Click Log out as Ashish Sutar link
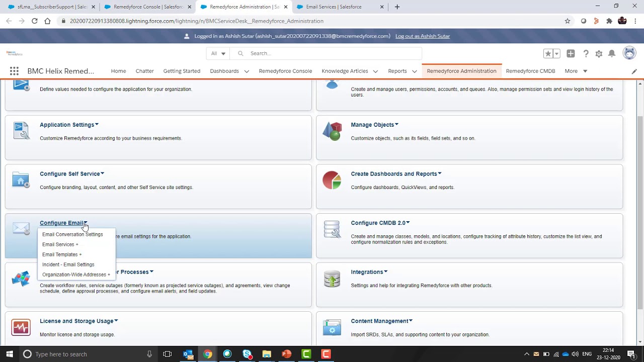The image size is (644, 362). click(x=423, y=36)
